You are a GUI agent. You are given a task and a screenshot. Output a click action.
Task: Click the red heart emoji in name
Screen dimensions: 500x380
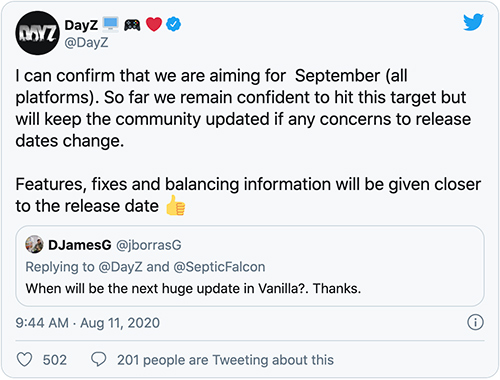(154, 24)
